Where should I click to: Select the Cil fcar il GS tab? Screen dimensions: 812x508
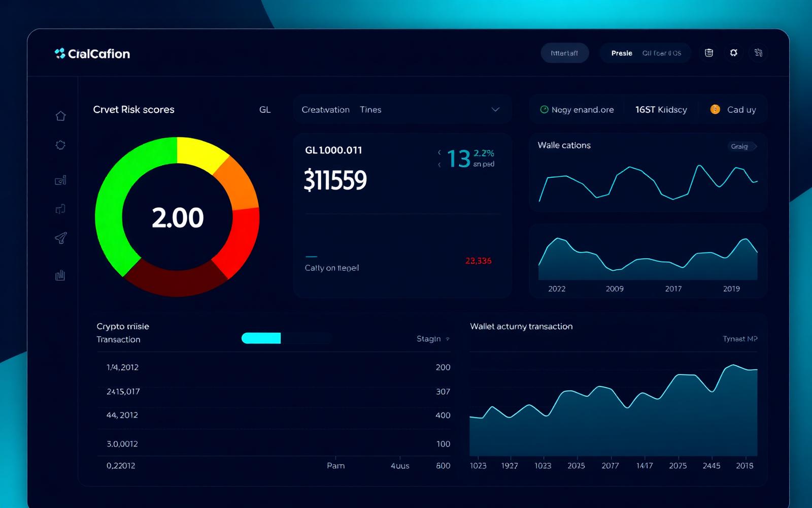click(x=662, y=53)
